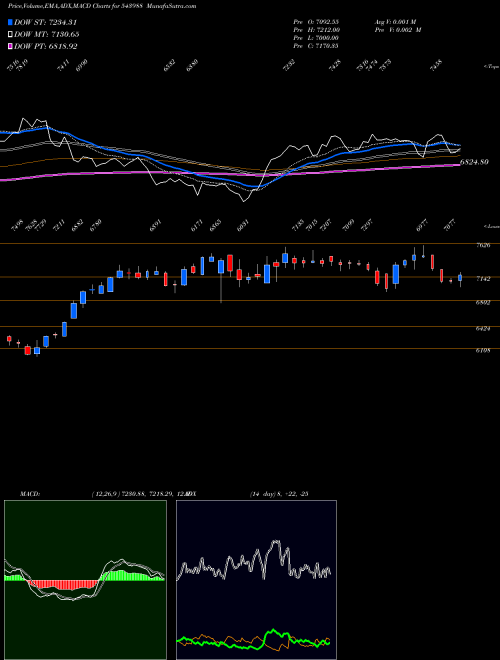Click the 6424 price level label
The height and width of the screenshot is (660, 500).
[483, 328]
